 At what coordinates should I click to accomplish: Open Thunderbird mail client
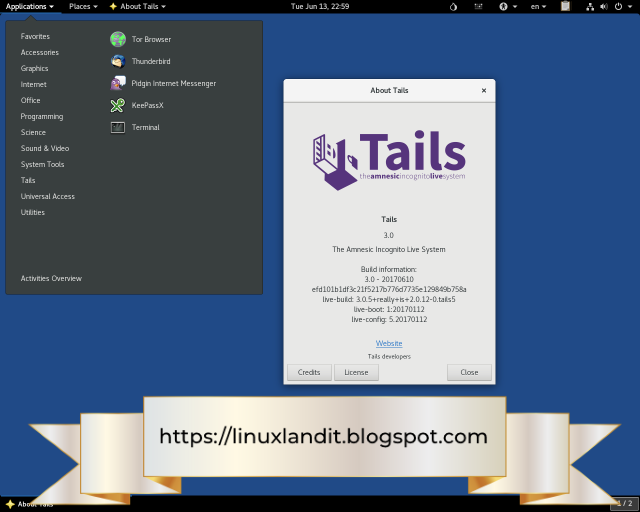(140, 61)
